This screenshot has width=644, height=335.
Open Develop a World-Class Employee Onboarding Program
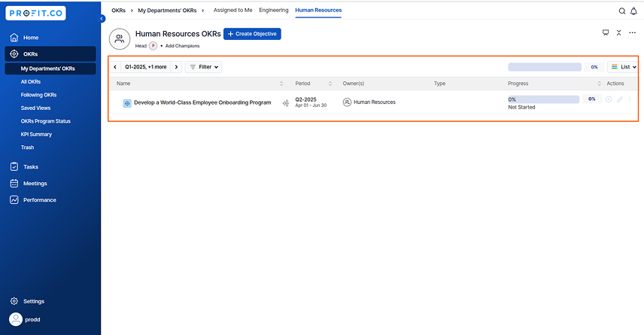pyautogui.click(x=202, y=102)
